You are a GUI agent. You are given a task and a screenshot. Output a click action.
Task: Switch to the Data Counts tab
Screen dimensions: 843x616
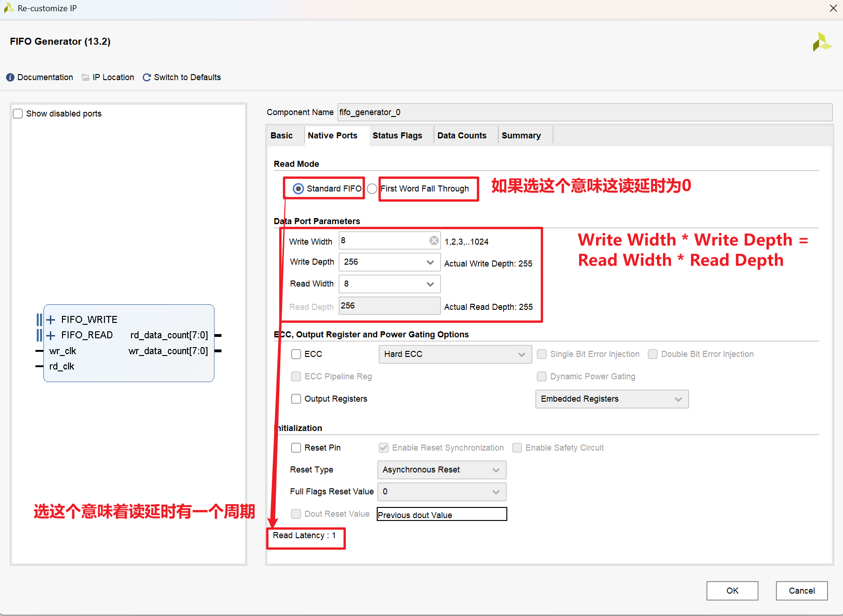coord(462,136)
